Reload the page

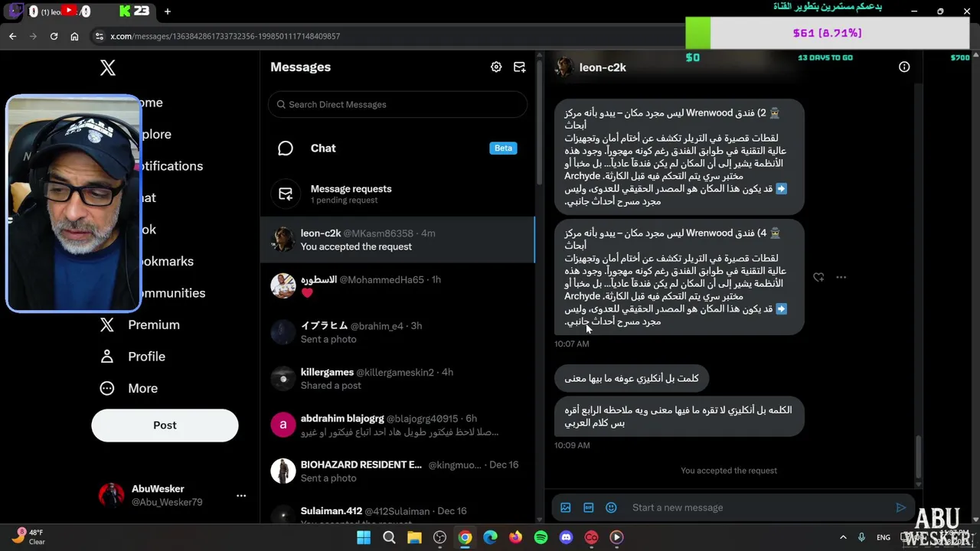tap(54, 36)
